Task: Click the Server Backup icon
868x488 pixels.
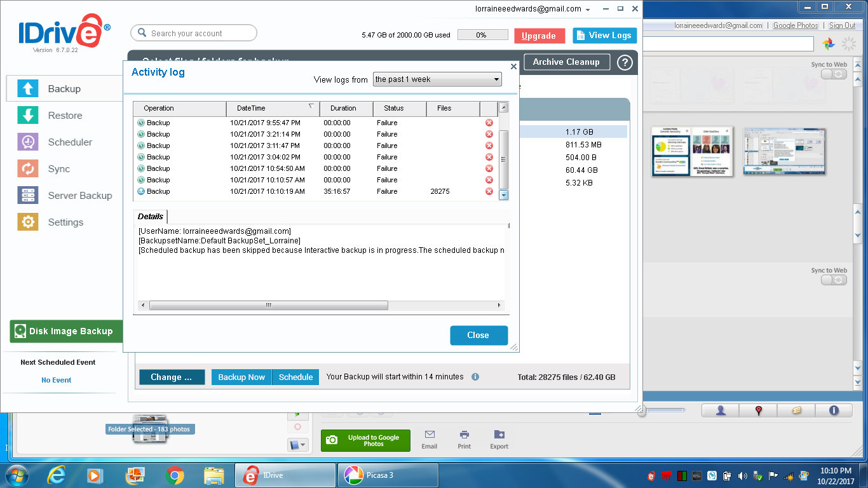Action: click(x=27, y=196)
